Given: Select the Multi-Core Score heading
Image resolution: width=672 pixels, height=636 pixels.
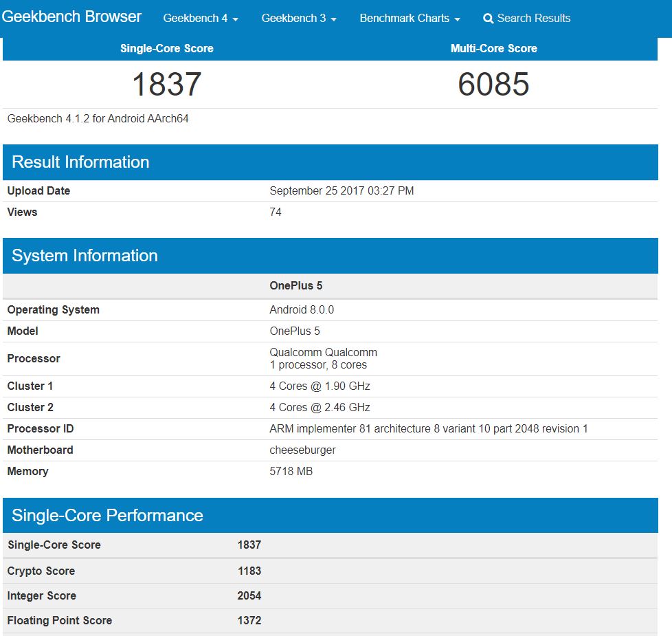Looking at the screenshot, I should pyautogui.click(x=494, y=48).
